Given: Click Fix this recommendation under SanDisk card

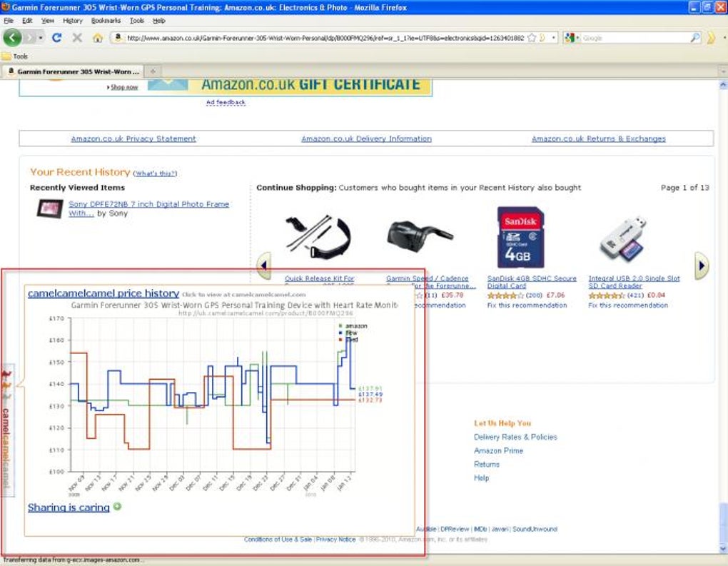Looking at the screenshot, I should (527, 305).
